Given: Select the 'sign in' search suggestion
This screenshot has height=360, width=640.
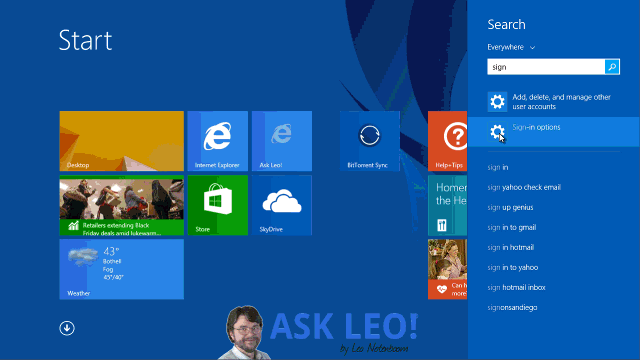Looking at the screenshot, I should coord(498,167).
